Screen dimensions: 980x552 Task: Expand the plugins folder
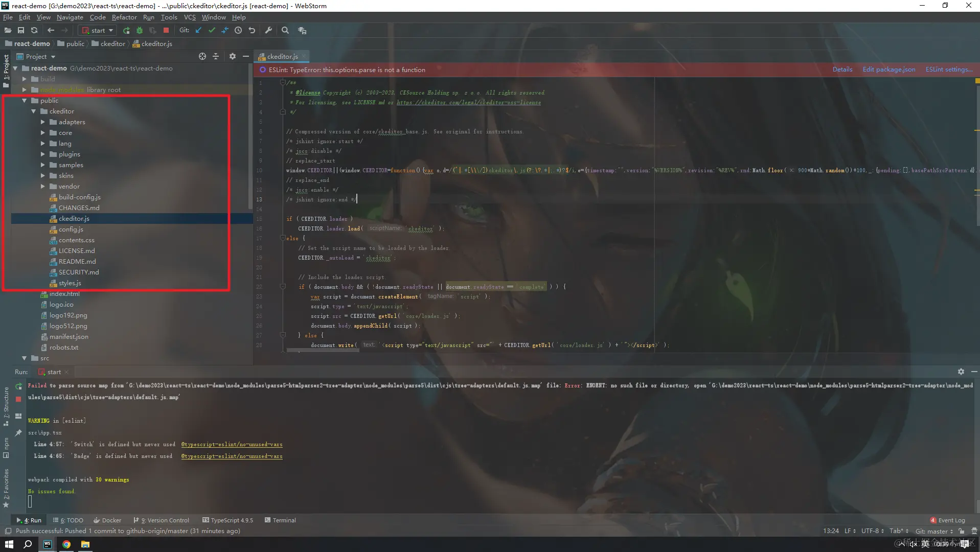[x=43, y=154]
